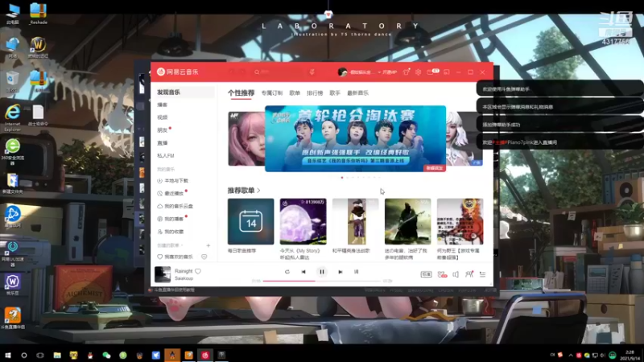Expand 推荐歌单 with its arrow
644x362 pixels.
(258, 191)
